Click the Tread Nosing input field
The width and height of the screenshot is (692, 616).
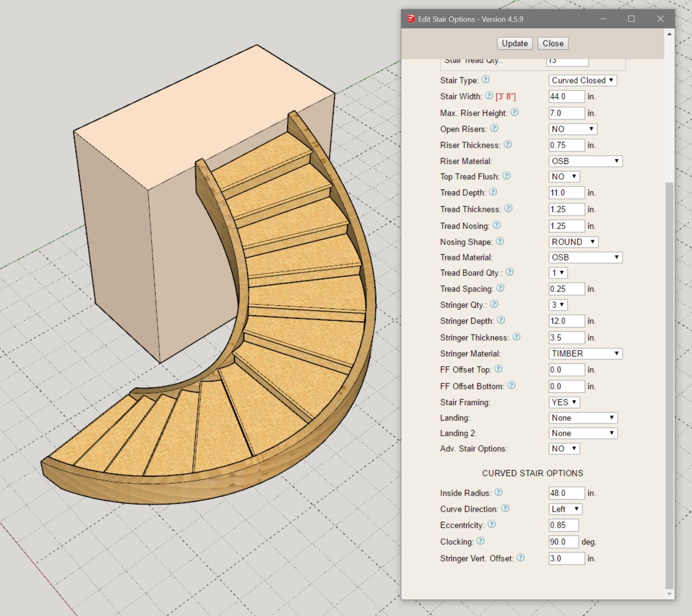click(x=567, y=226)
